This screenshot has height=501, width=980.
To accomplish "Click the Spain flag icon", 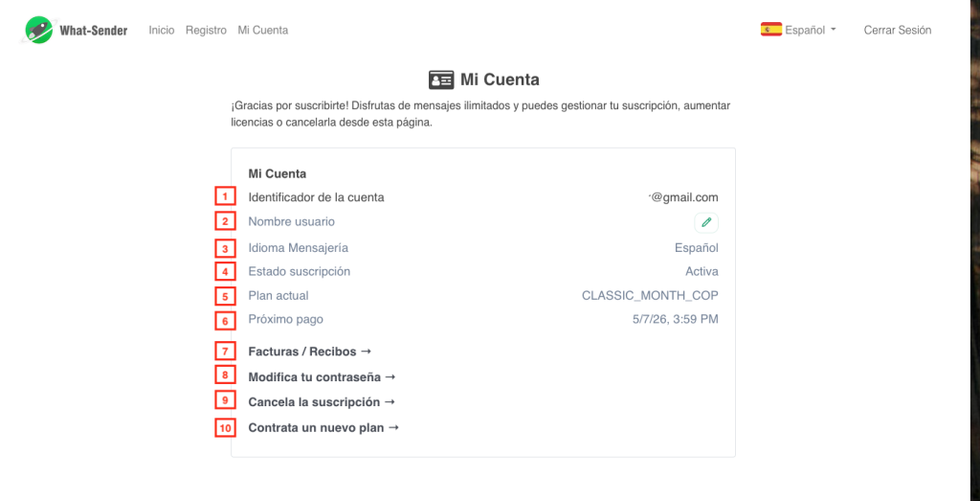I will pyautogui.click(x=770, y=30).
